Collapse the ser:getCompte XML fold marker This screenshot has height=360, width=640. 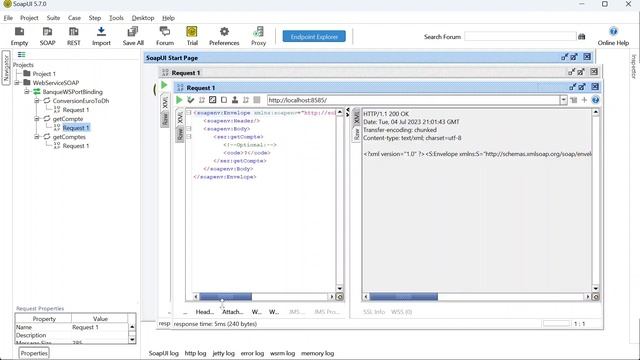(x=189, y=137)
